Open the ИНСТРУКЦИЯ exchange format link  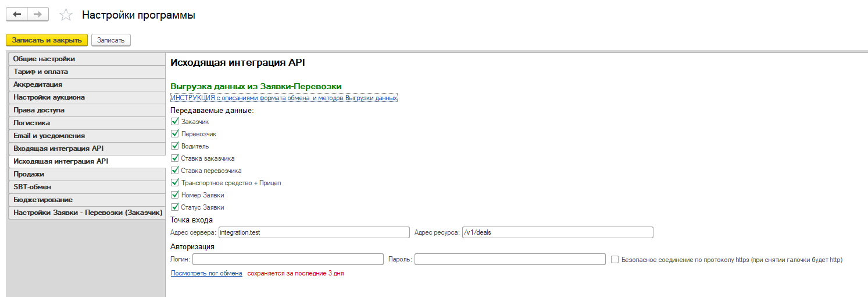pos(284,98)
